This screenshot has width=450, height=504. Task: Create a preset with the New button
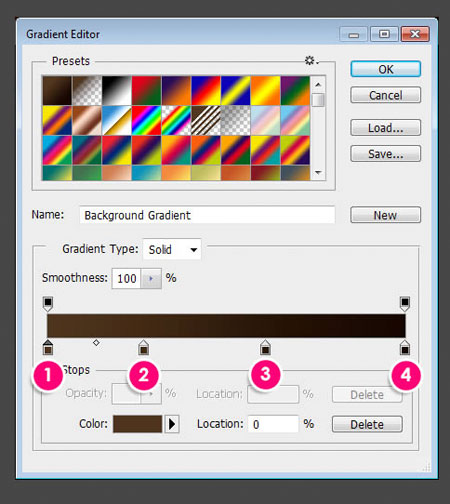point(386,215)
